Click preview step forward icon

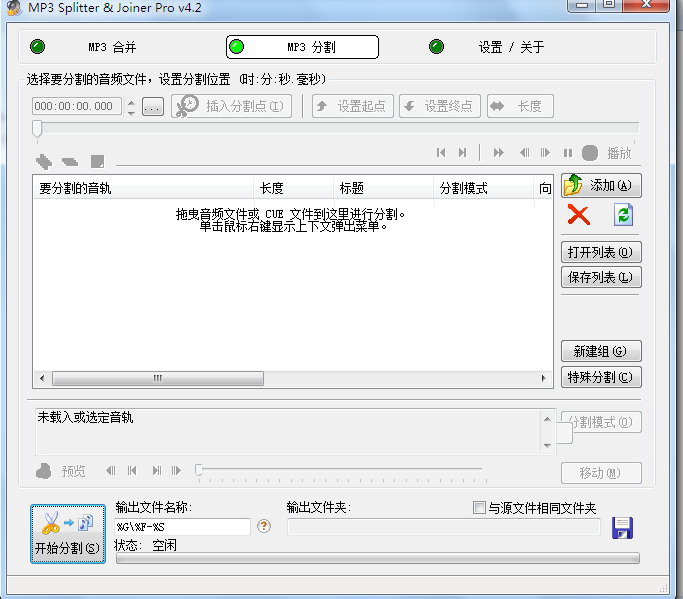point(176,470)
